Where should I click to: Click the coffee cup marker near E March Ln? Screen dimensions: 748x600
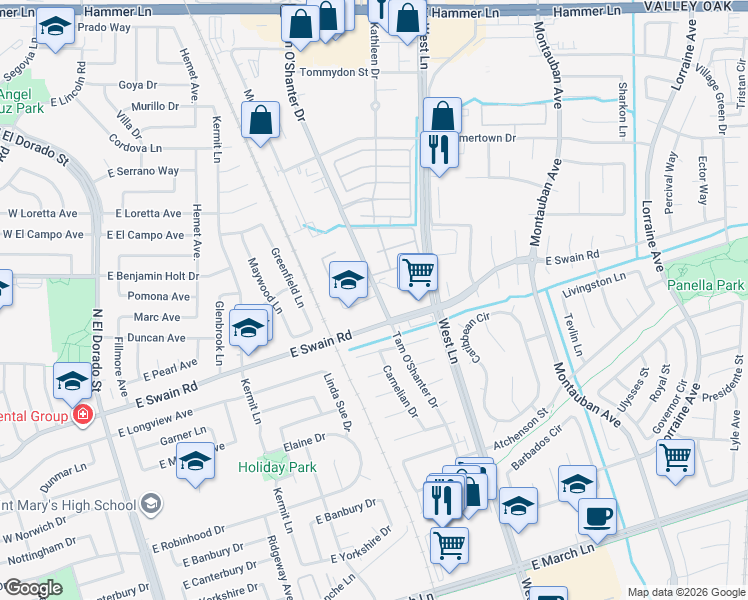tap(597, 518)
